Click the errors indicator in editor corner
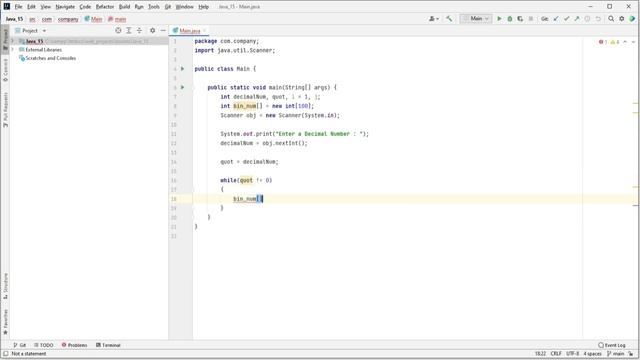640x360 pixels. pos(603,42)
